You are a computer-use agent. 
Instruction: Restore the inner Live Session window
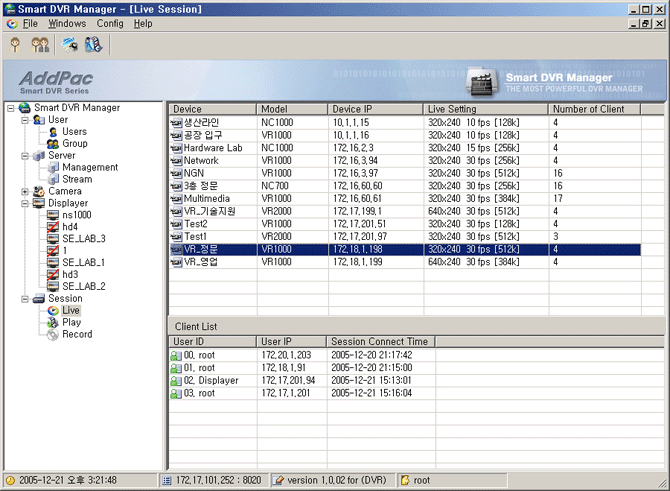click(x=646, y=24)
